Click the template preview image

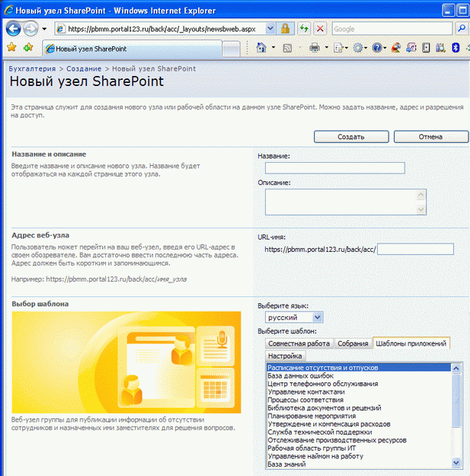click(x=126, y=362)
